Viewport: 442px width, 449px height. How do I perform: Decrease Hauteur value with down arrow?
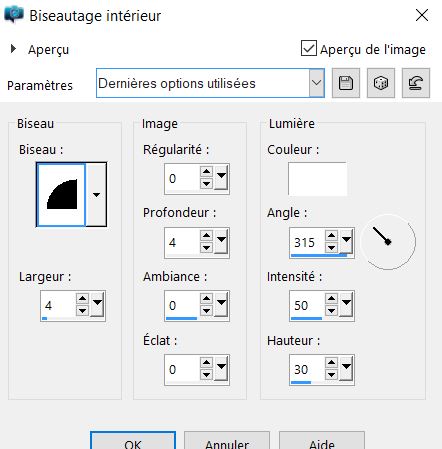(331, 375)
